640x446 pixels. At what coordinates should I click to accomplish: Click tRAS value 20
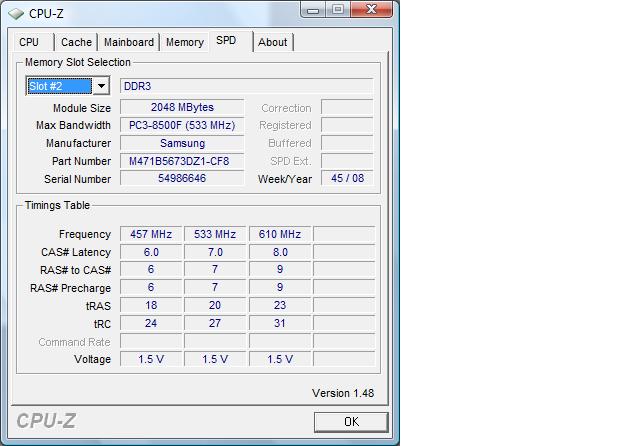pos(215,305)
